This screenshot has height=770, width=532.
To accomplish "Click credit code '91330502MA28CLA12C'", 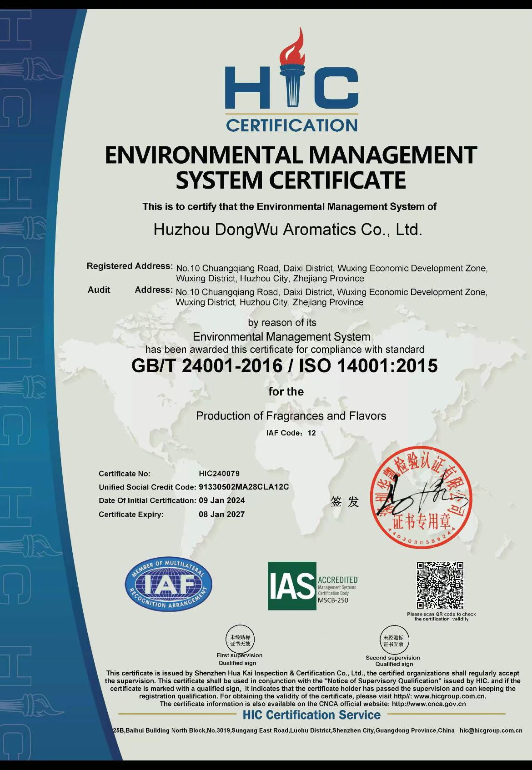I will click(x=244, y=487).
